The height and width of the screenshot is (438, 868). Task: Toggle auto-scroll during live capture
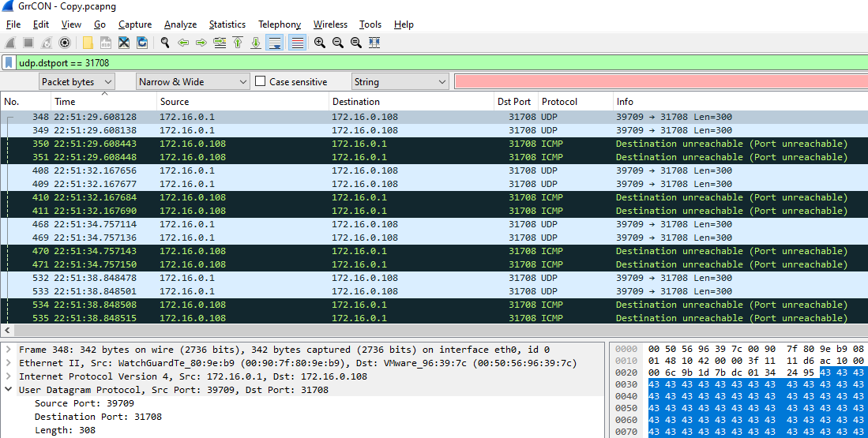tap(275, 43)
